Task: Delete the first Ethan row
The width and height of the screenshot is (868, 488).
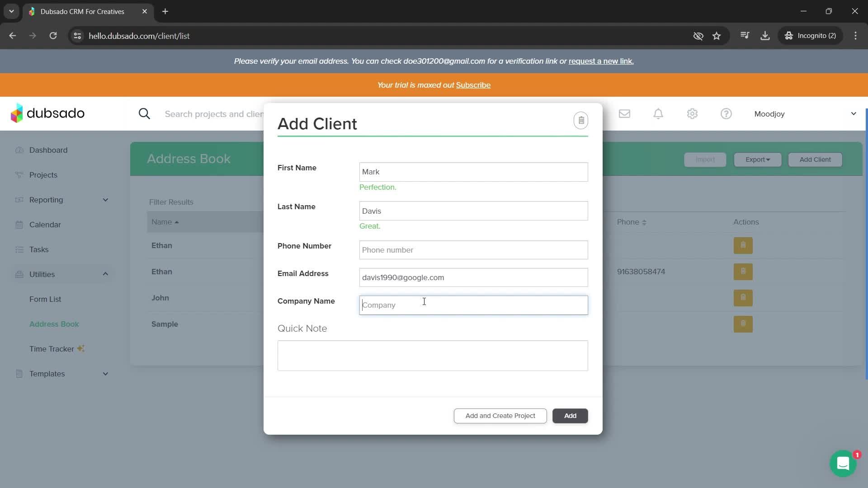Action: (743, 245)
